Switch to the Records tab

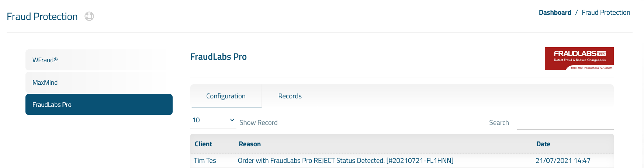point(290,96)
